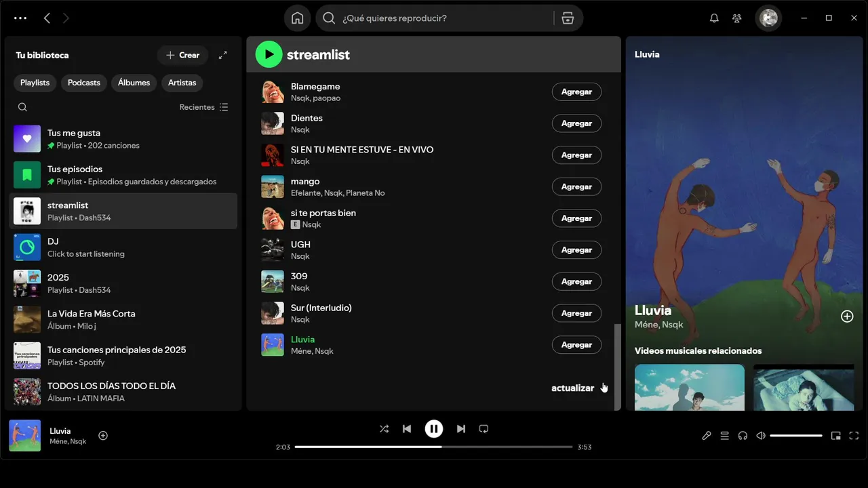
Task: Toggle shuffle playback
Action: point(384,429)
